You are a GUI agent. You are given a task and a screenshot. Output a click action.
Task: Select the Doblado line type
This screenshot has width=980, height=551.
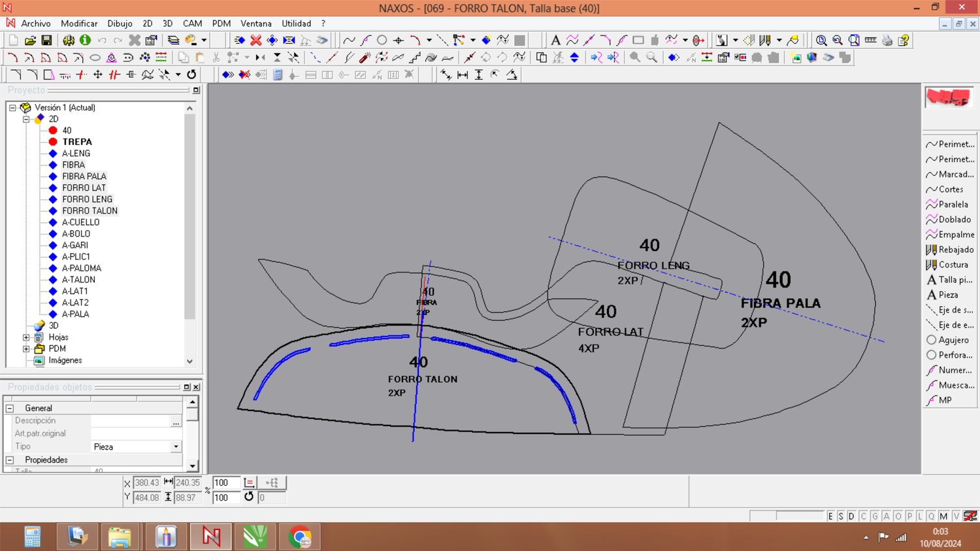pyautogui.click(x=950, y=220)
